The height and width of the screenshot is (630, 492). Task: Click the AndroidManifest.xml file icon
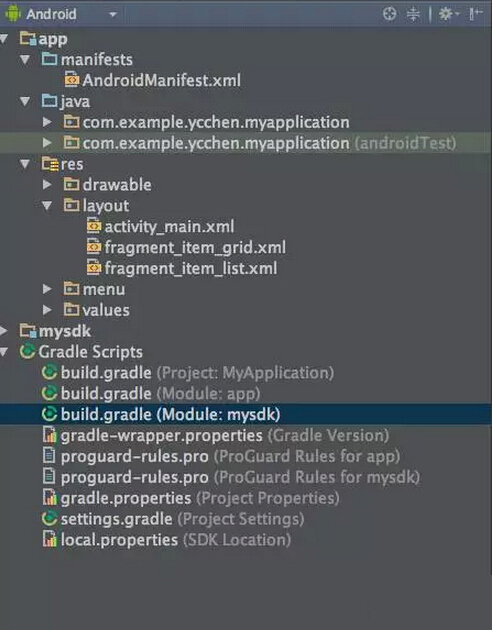(71, 80)
